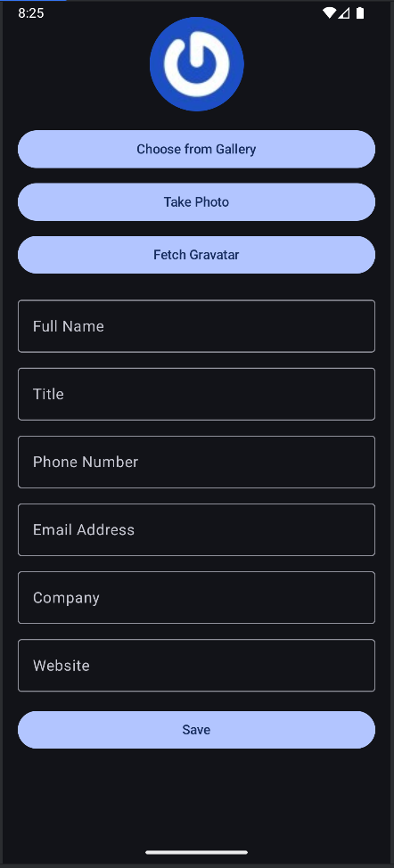Click the battery status icon
394x868 pixels.
(360, 12)
